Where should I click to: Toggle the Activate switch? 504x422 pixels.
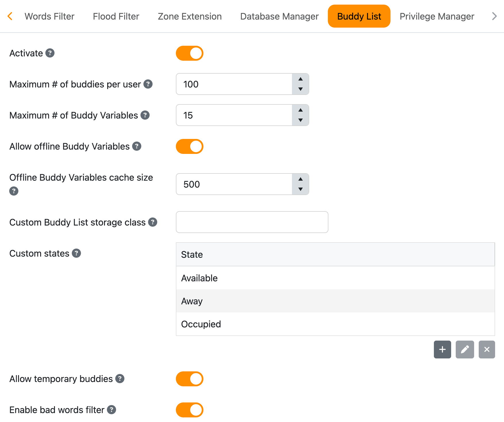click(190, 53)
